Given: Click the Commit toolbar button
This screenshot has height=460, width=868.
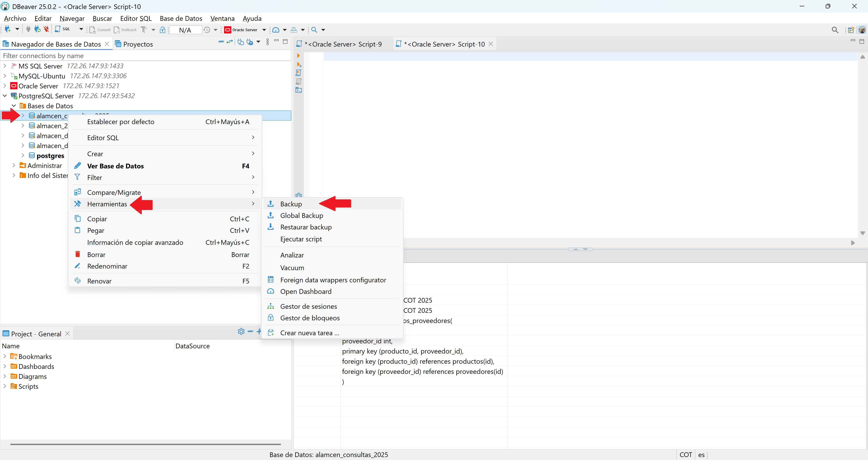Looking at the screenshot, I should pyautogui.click(x=100, y=30).
